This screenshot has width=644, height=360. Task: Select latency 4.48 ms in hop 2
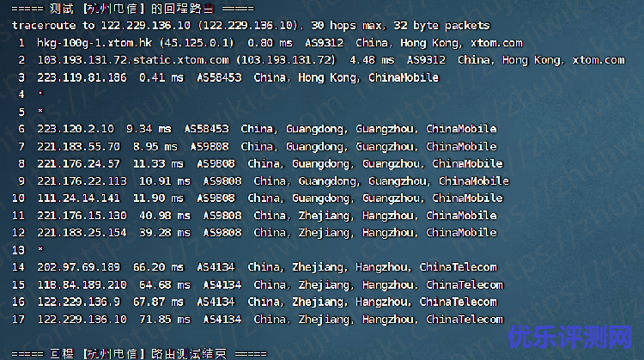[x=372, y=60]
